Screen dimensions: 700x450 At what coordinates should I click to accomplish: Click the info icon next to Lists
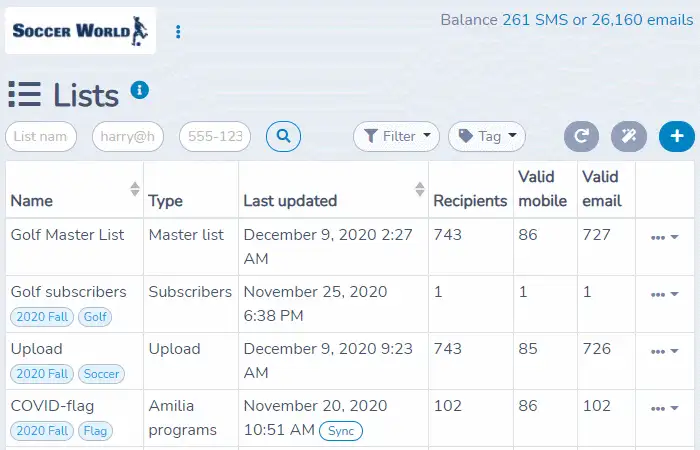pyautogui.click(x=140, y=90)
